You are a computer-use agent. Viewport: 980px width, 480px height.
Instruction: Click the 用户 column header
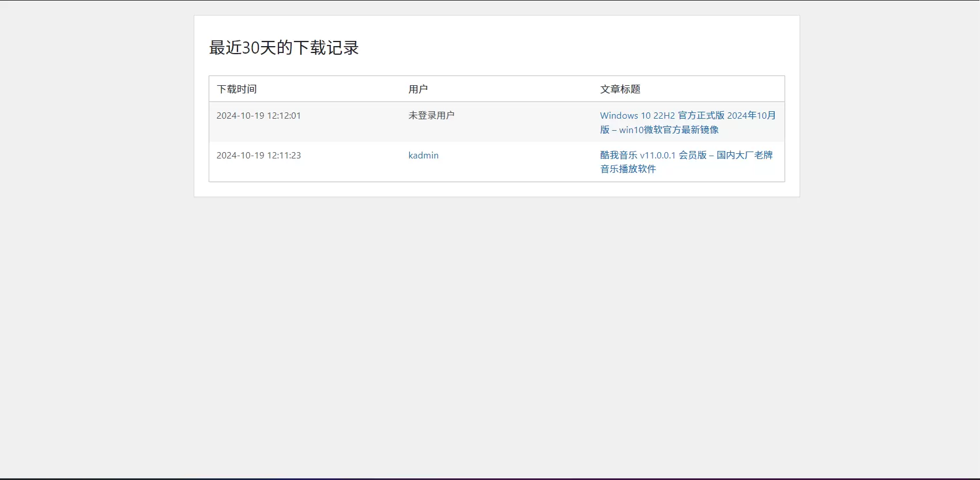pos(418,89)
